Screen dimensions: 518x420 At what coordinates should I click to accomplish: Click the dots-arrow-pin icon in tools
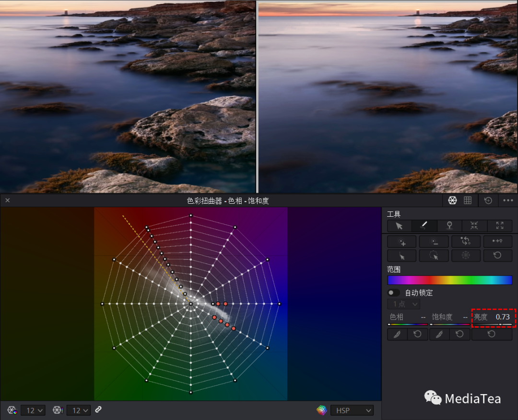[497, 242]
